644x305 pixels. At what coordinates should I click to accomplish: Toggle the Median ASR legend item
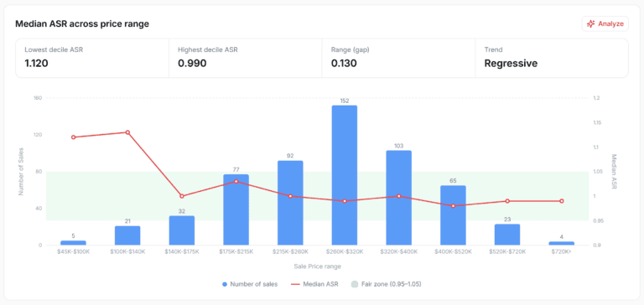pos(314,284)
